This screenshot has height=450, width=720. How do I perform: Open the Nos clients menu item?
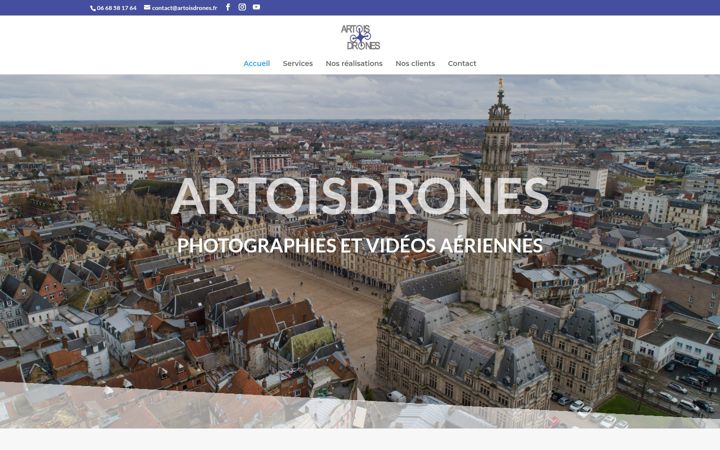[x=415, y=63]
